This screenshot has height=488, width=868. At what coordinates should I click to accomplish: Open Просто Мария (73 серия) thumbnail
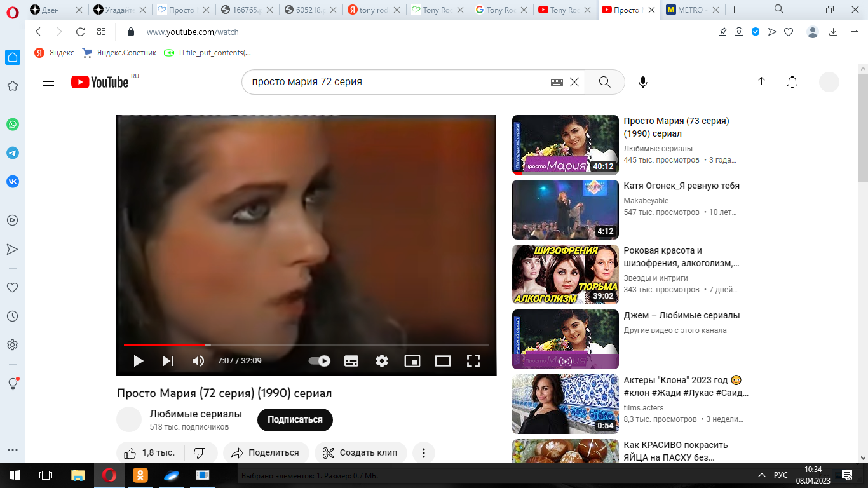click(x=565, y=144)
